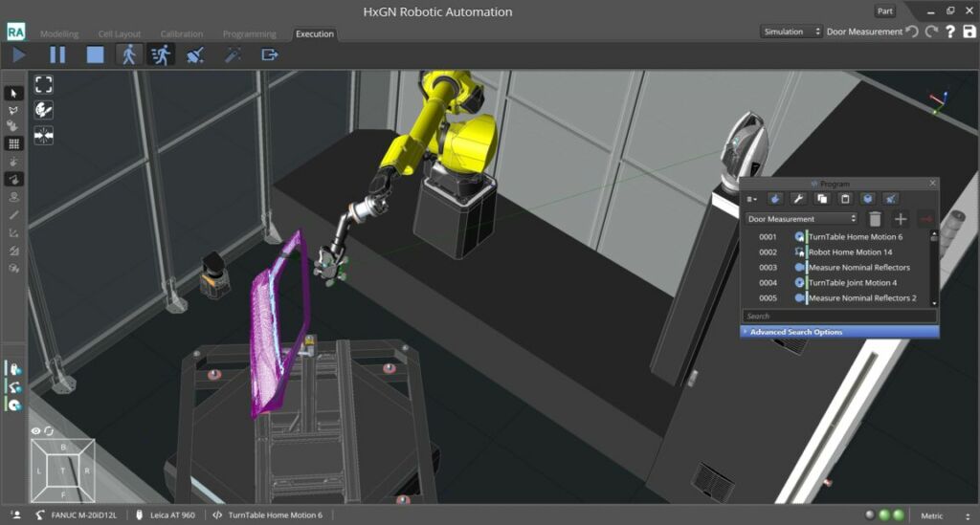Open the wrench settings in Program panel
Screen dimensions: 980x525
[796, 199]
